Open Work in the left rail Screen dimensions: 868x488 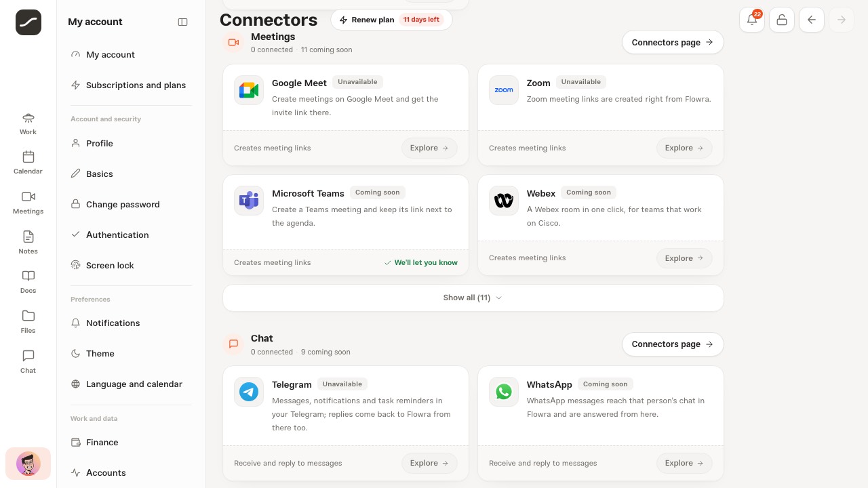coord(28,124)
